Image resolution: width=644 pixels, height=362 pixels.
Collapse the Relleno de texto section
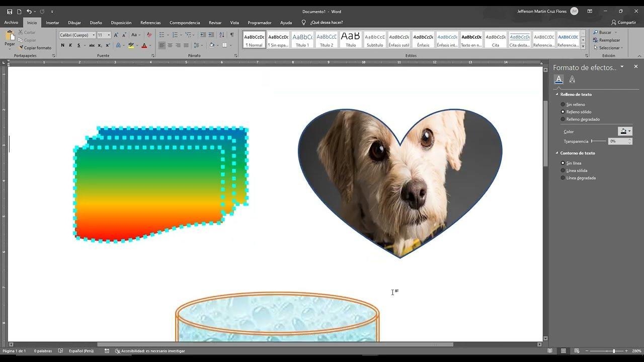(x=557, y=95)
